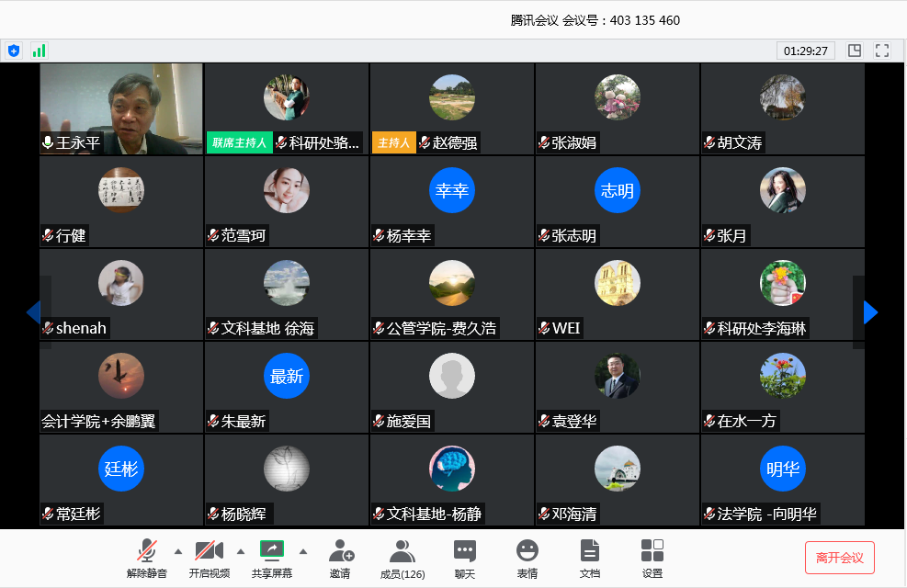907x588 pixels.
Task: Go to previous page of participants
Action: click(33, 312)
